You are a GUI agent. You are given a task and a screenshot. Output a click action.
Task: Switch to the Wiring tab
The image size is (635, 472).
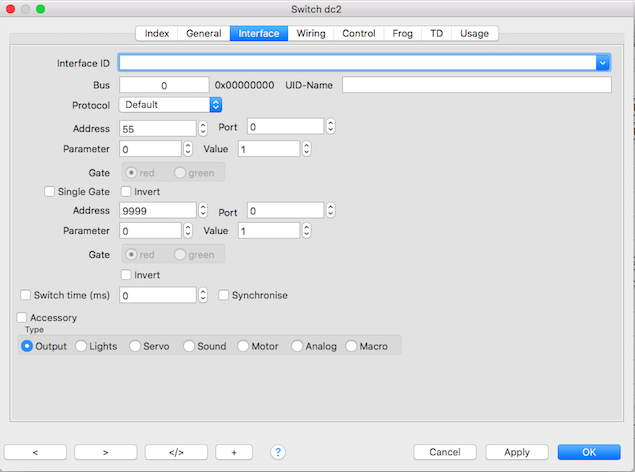(310, 33)
